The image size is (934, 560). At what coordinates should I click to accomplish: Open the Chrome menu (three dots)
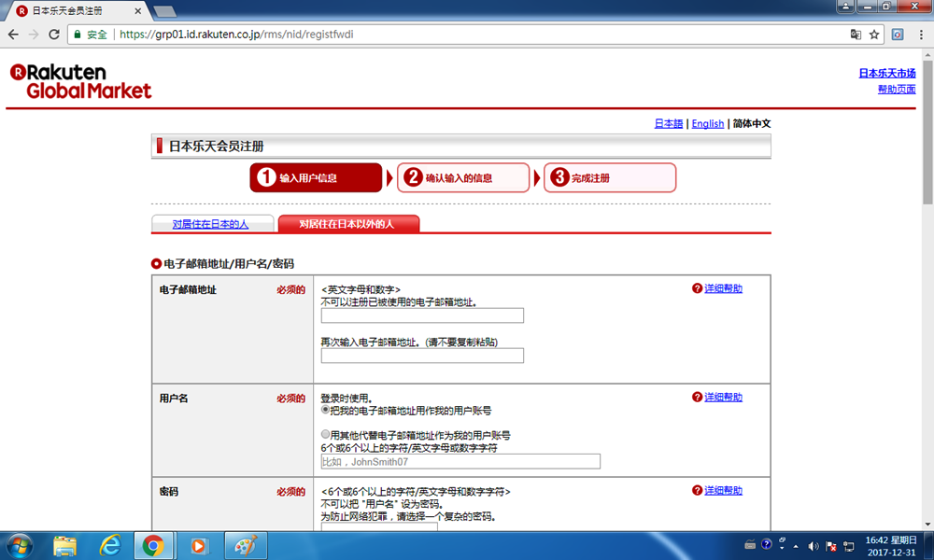(920, 35)
